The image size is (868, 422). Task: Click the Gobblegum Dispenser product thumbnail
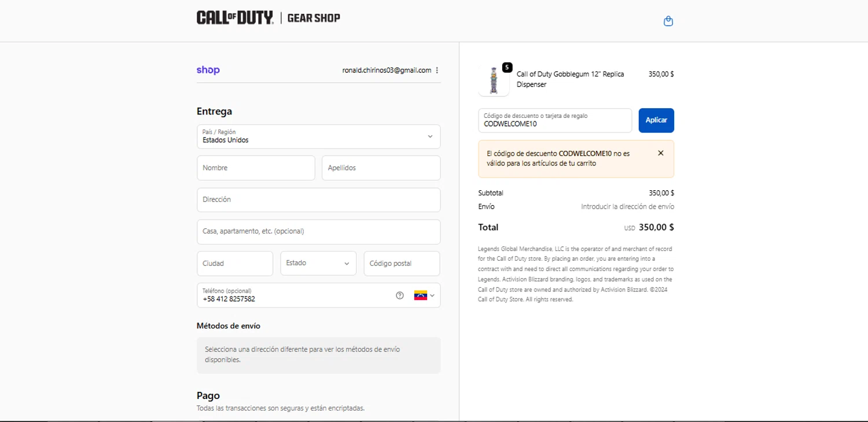[x=494, y=80]
